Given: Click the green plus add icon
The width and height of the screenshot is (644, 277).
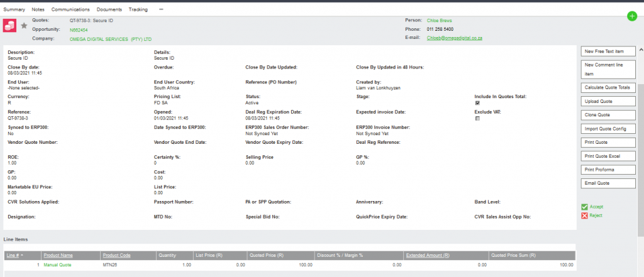Looking at the screenshot, I should click(x=632, y=16).
